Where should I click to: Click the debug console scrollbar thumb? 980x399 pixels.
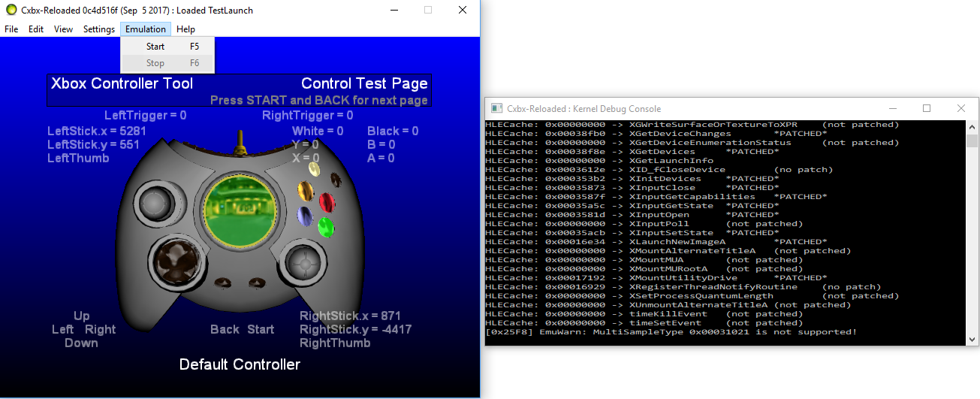[972, 141]
